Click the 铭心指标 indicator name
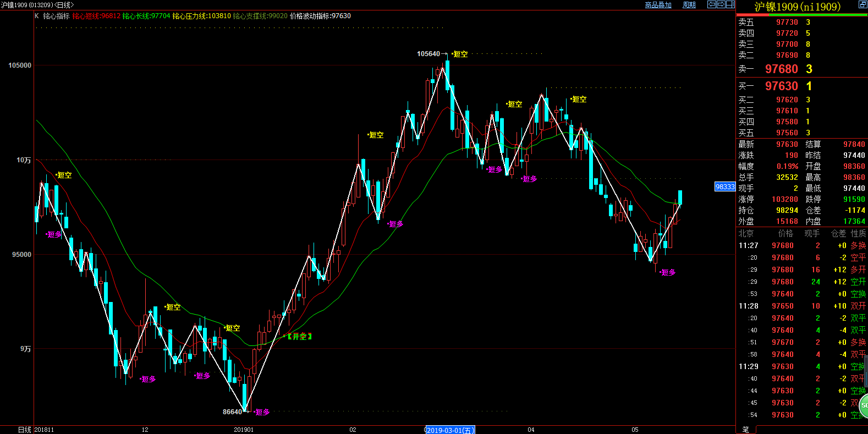Viewport: 868px width, 434px height. (x=57, y=16)
